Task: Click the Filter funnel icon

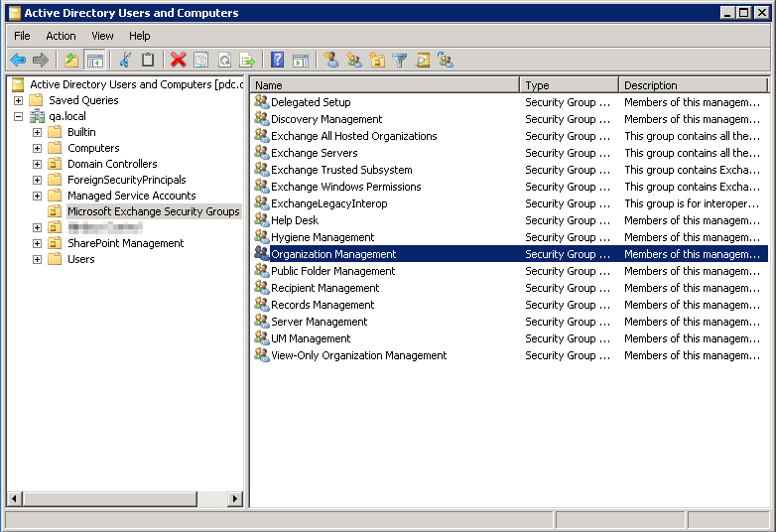Action: [x=399, y=61]
